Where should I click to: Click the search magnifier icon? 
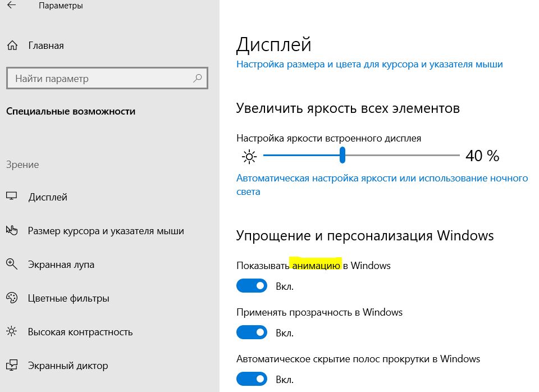197,79
